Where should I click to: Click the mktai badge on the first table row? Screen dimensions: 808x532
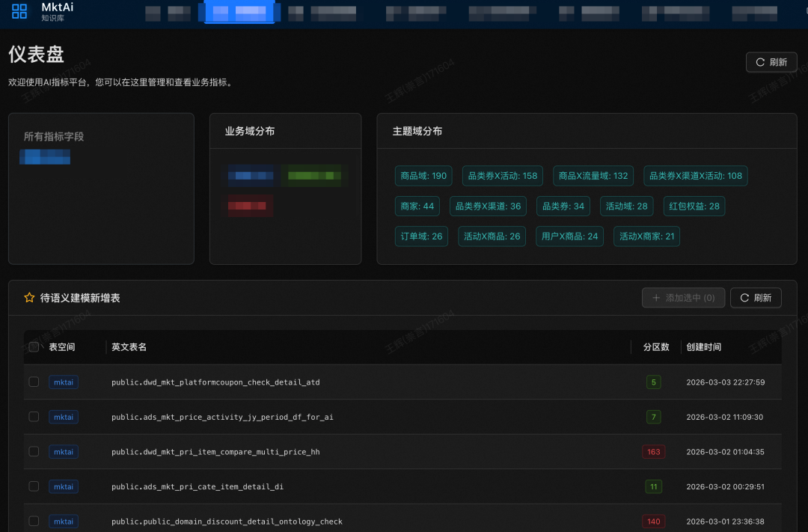tap(63, 382)
